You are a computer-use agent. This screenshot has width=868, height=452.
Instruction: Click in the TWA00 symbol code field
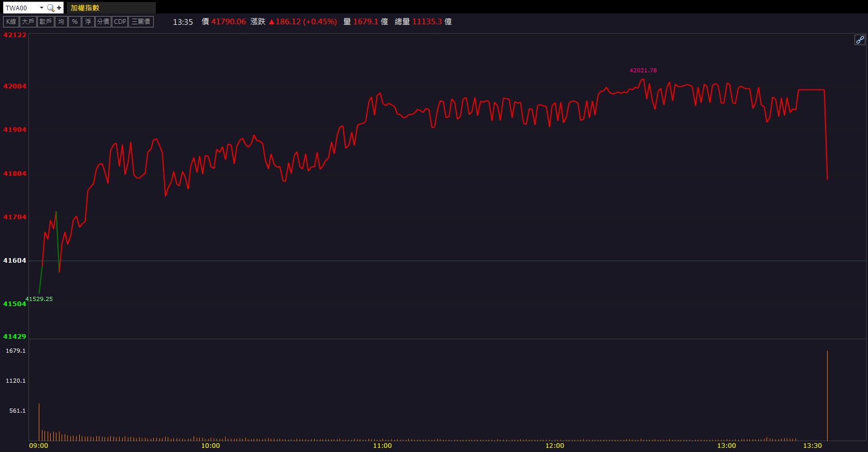[x=21, y=8]
